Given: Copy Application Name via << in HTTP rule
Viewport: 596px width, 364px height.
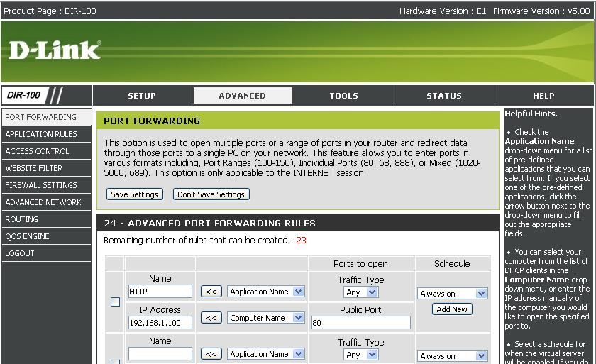Looking at the screenshot, I should [x=211, y=292].
